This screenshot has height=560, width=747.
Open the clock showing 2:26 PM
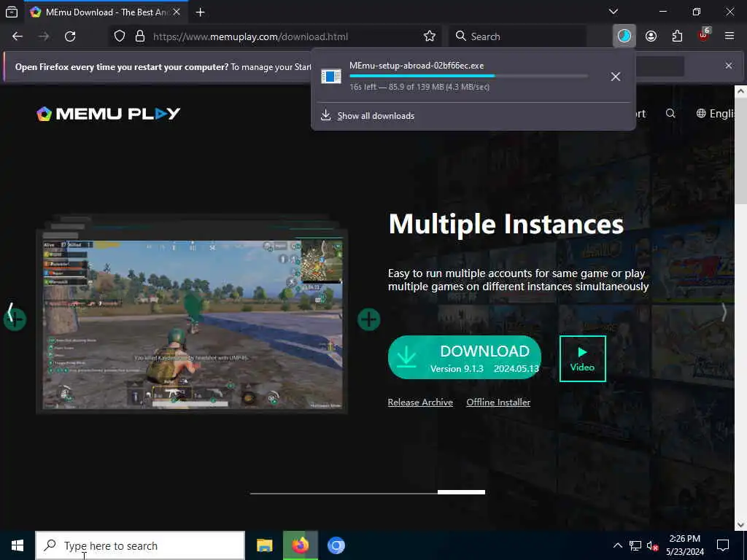[684, 545]
